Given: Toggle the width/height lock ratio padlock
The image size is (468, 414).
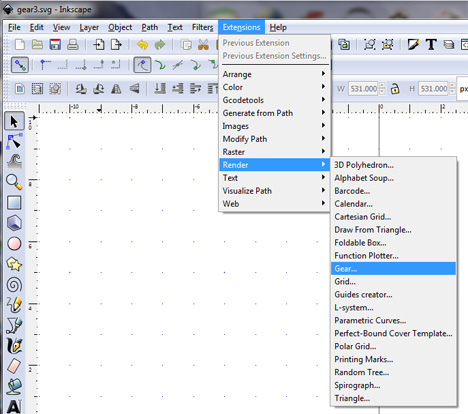Looking at the screenshot, I should 395,89.
